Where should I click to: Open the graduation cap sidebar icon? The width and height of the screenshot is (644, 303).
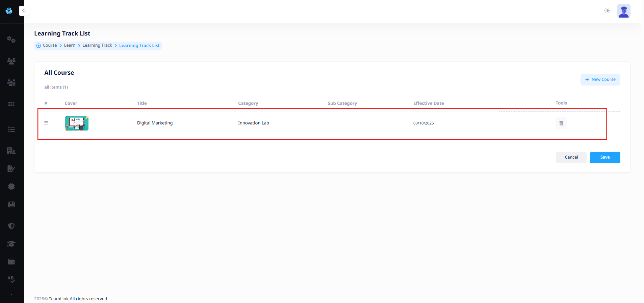tap(11, 244)
